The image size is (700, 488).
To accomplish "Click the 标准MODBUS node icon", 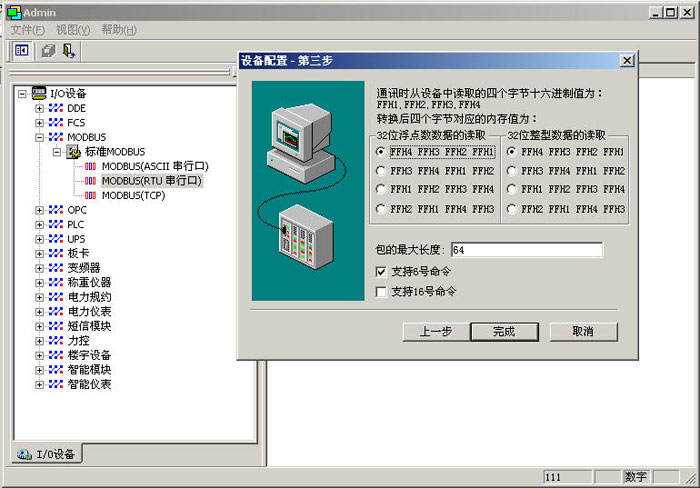I will pos(73,152).
